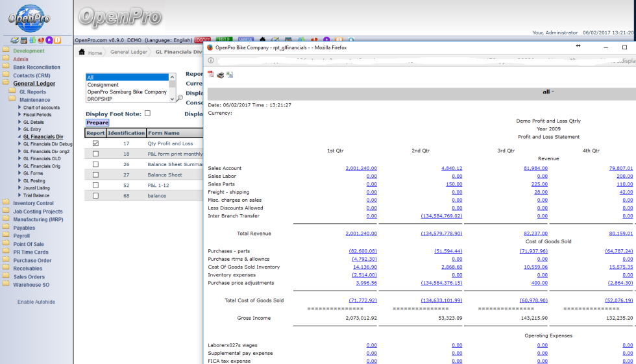
Task: Open 2nd Qtr Inter Branch Transfer amount
Action: (441, 216)
